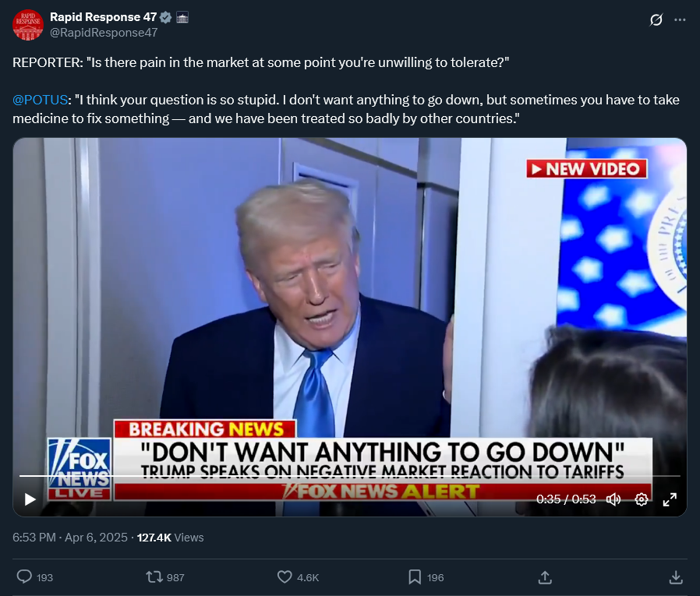Download the video using the download icon
This screenshot has width=700, height=596.
676,577
